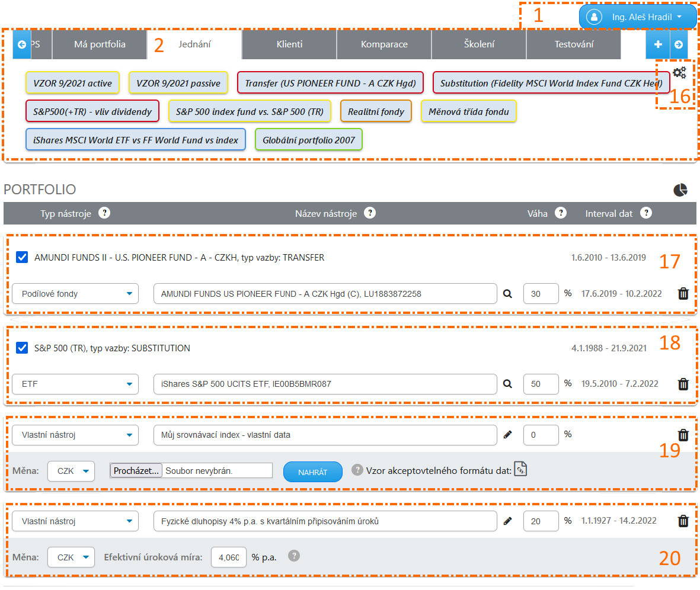The width and height of the screenshot is (700, 590).
Task: Click the user avatar icon
Action: tap(594, 17)
